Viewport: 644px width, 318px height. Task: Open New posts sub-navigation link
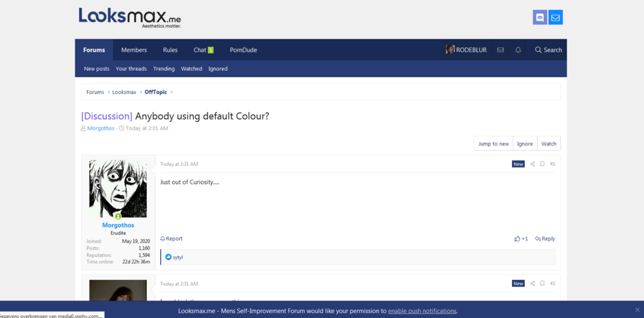tap(97, 69)
